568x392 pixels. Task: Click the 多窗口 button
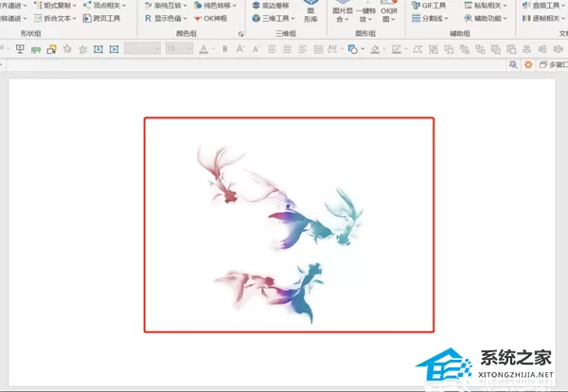554,64
